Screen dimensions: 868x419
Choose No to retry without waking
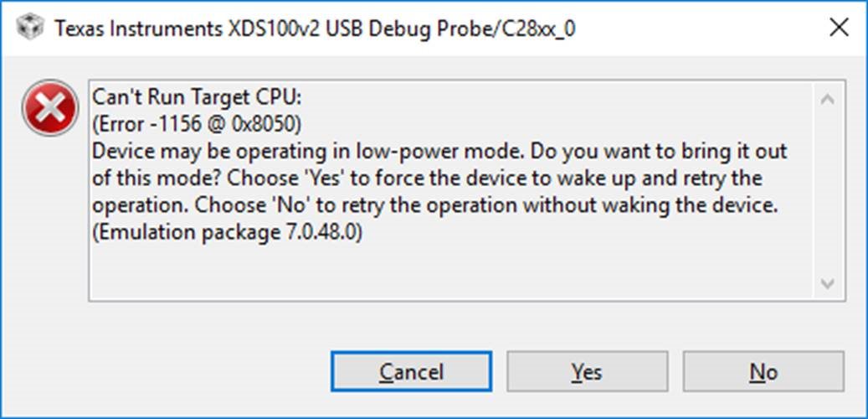(x=763, y=371)
